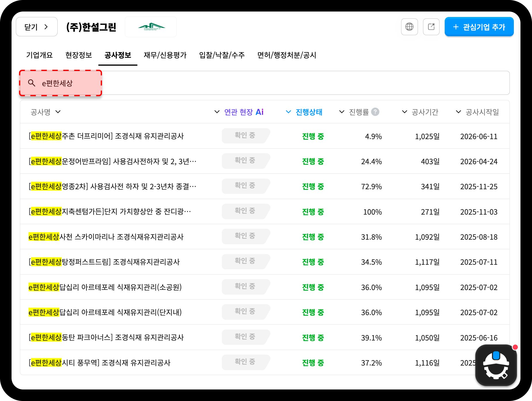Open e편한세상시티 풍무역 조경식재 project

[99, 363]
